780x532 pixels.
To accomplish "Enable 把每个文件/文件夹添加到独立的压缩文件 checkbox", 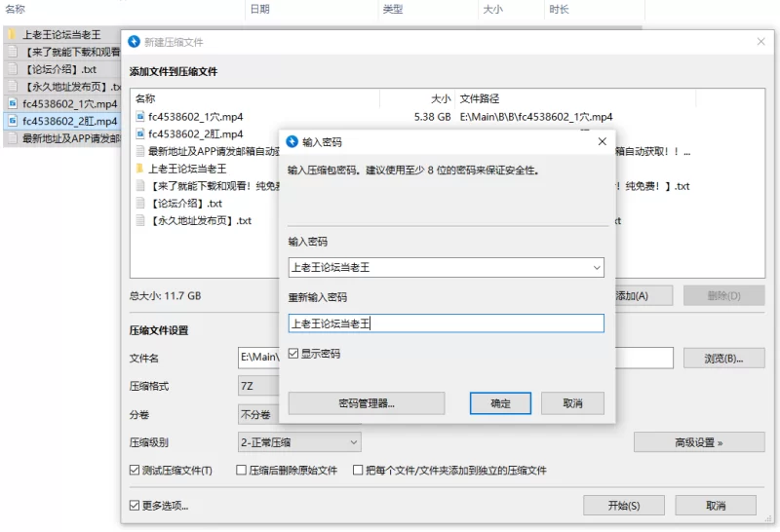I will point(358,470).
